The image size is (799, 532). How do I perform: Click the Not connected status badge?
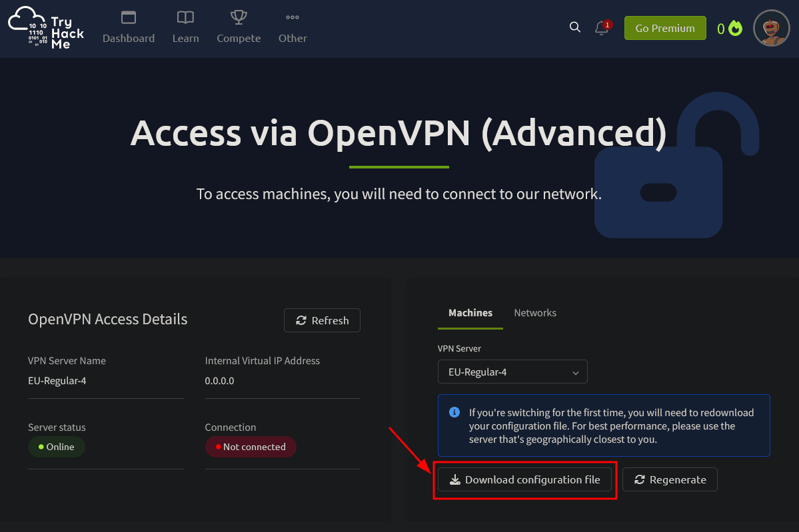point(251,447)
